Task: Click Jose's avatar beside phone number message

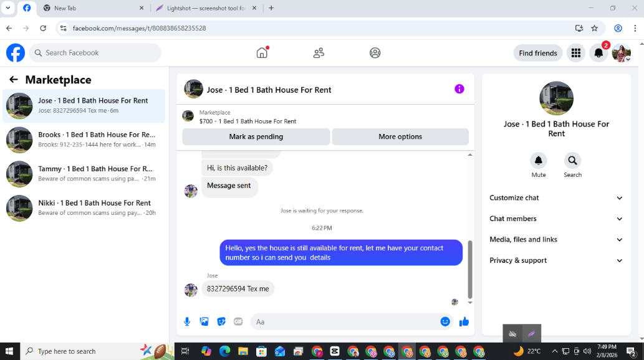Action: [x=191, y=290]
